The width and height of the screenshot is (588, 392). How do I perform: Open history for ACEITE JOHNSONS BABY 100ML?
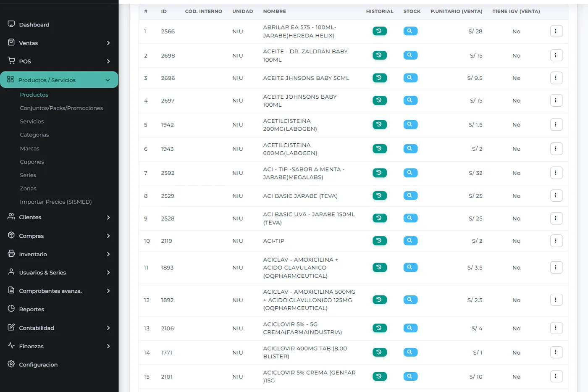379,100
